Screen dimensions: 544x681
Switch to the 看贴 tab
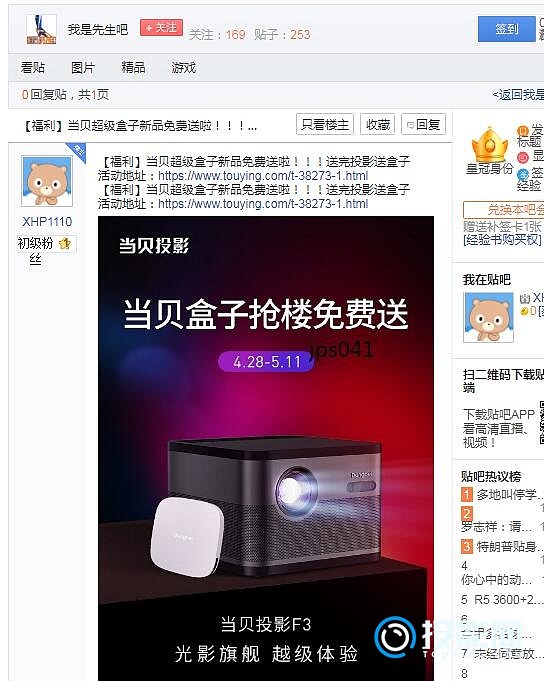click(x=33, y=68)
